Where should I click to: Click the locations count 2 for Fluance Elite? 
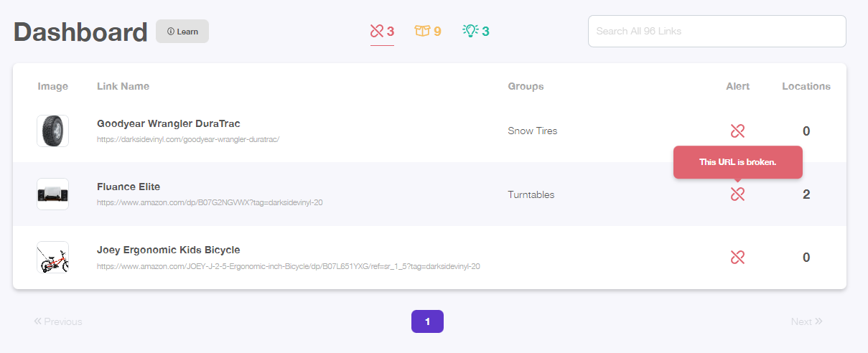point(806,194)
